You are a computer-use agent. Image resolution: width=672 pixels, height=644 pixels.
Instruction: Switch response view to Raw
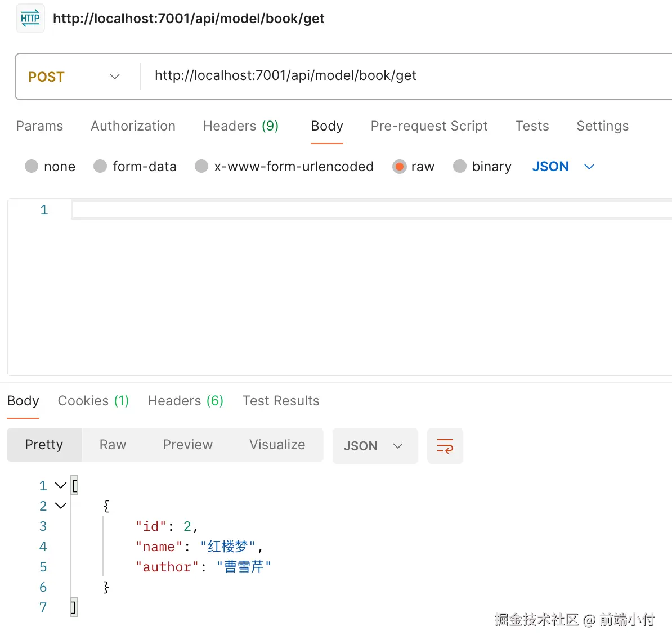(113, 445)
